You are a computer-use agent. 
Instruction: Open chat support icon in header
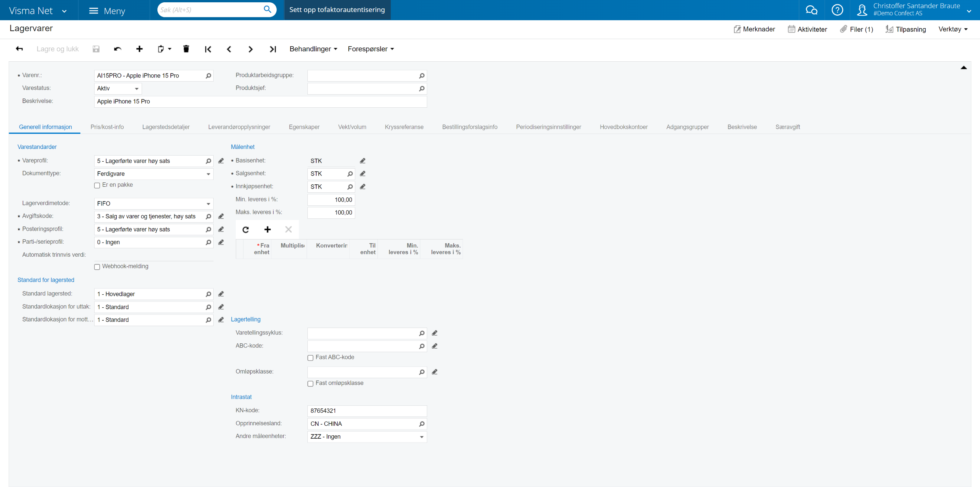pos(812,10)
